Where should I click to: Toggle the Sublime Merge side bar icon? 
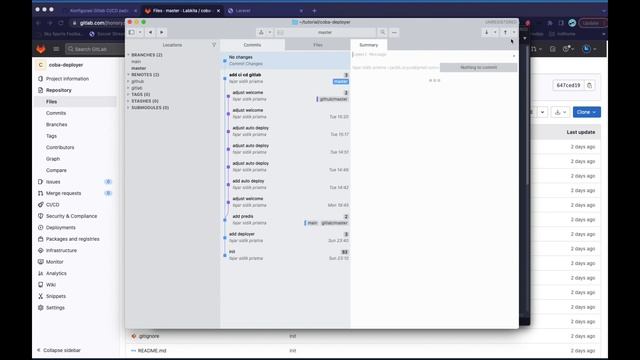point(132,32)
